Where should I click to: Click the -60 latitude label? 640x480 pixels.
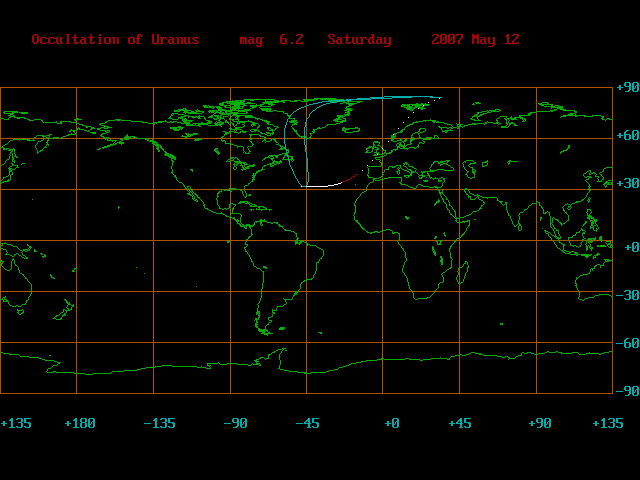pyautogui.click(x=627, y=343)
